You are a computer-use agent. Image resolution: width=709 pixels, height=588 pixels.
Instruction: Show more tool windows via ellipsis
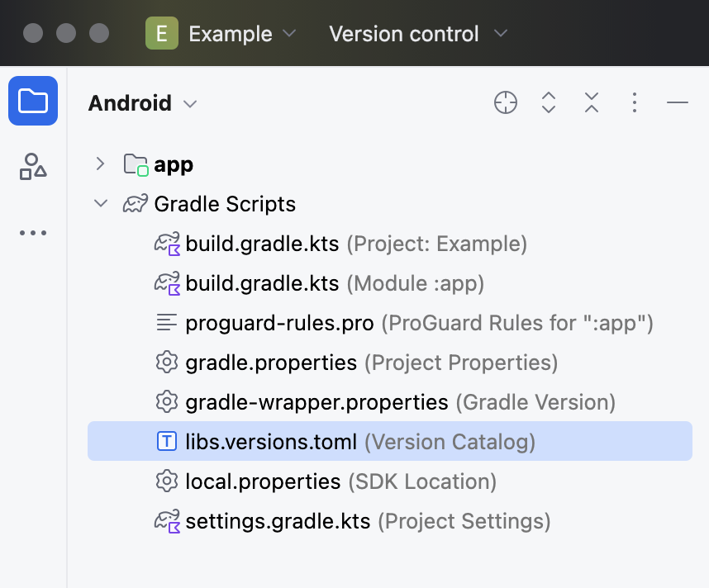tap(33, 233)
